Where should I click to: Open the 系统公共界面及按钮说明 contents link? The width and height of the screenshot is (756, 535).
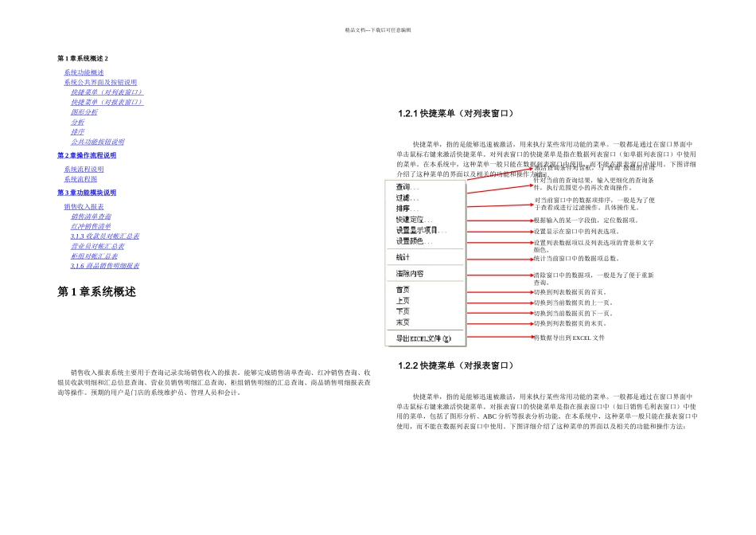tap(100, 83)
